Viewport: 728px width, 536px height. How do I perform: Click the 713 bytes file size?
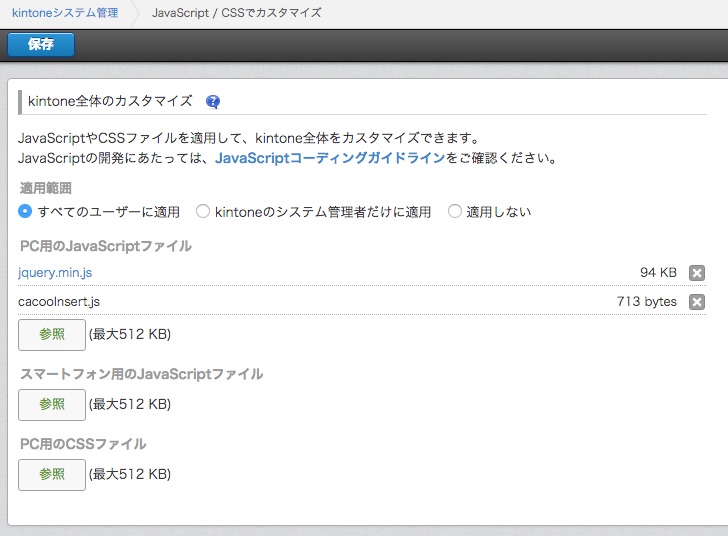click(647, 301)
